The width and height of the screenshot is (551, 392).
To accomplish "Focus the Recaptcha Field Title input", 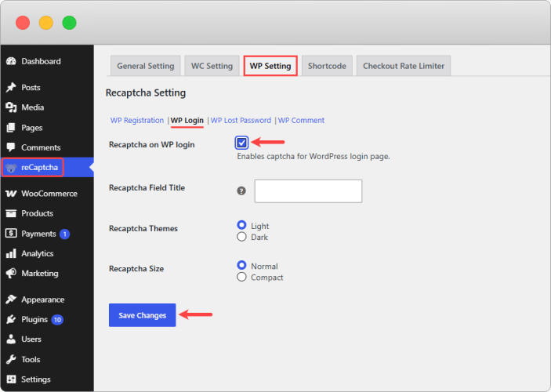I will [x=308, y=191].
